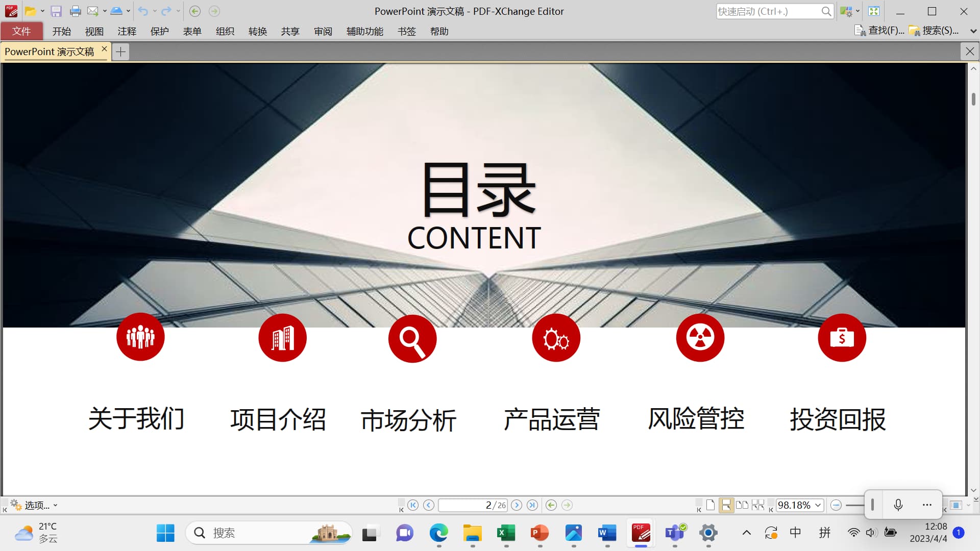Click the Save floppy disk icon
Screen dimensions: 980x551
56,11
